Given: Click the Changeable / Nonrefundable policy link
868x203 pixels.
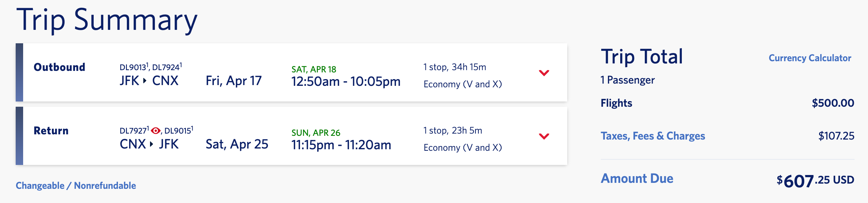Looking at the screenshot, I should tap(76, 185).
